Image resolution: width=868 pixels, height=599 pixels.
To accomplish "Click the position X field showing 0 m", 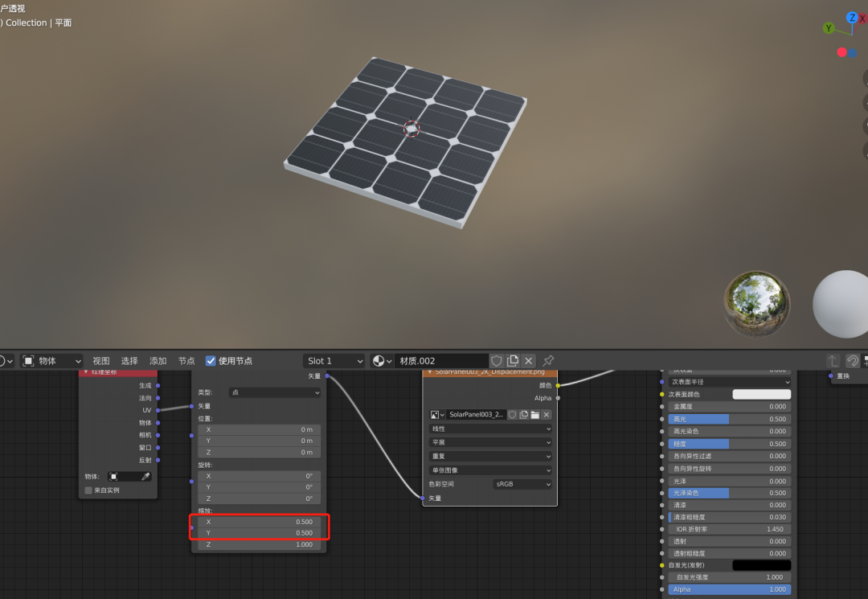I will [259, 429].
